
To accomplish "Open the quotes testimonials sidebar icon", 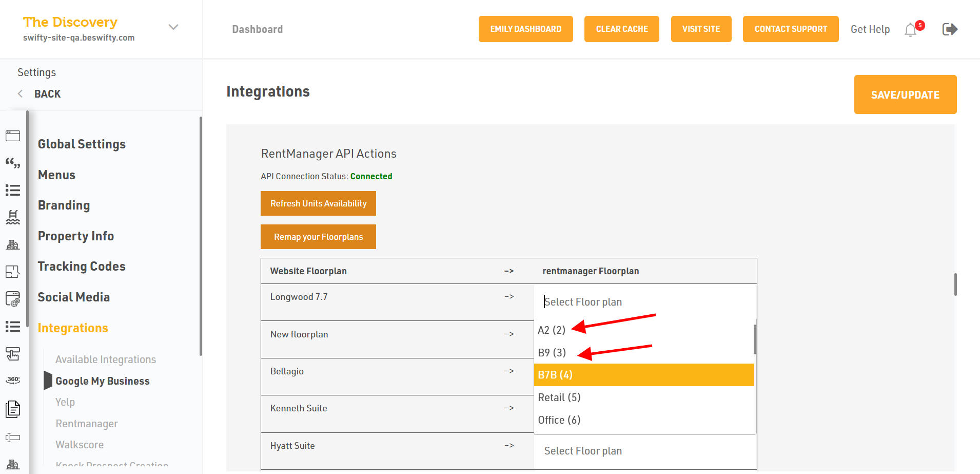I will click(13, 163).
